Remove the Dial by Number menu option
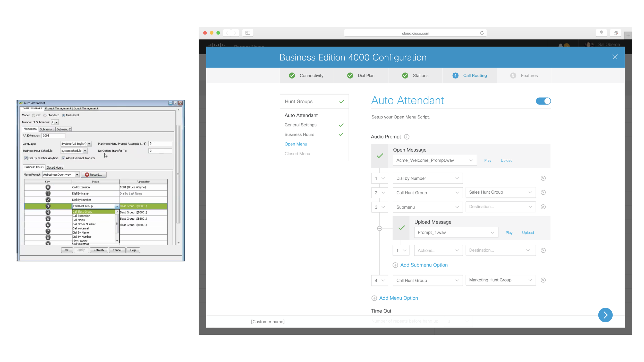 click(543, 178)
